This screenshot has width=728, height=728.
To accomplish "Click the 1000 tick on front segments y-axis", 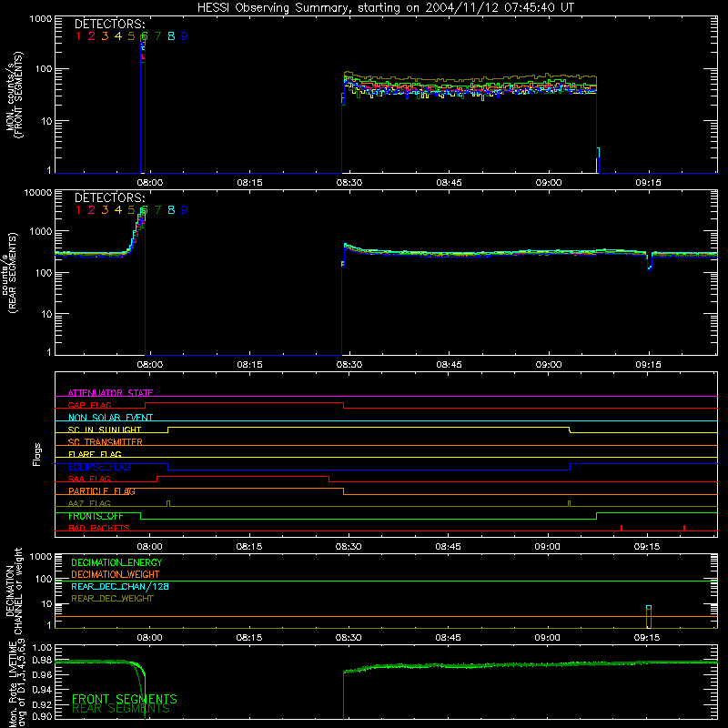I will pos(41,19).
